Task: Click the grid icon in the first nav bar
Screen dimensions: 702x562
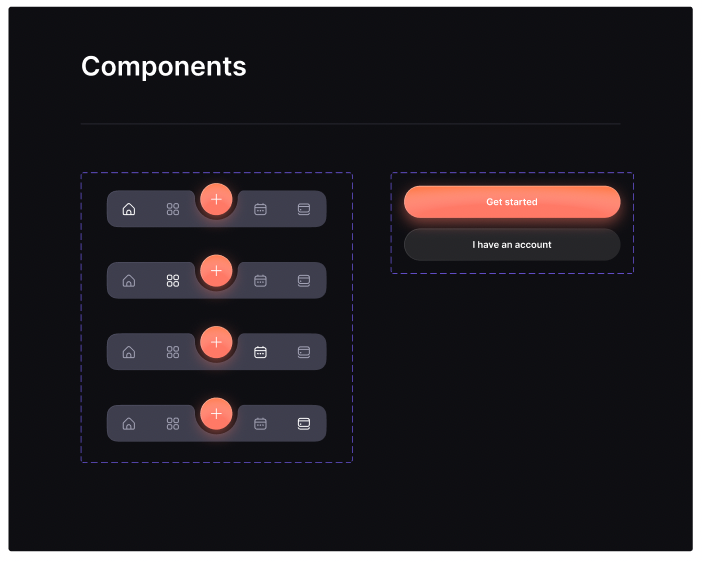Action: point(173,209)
